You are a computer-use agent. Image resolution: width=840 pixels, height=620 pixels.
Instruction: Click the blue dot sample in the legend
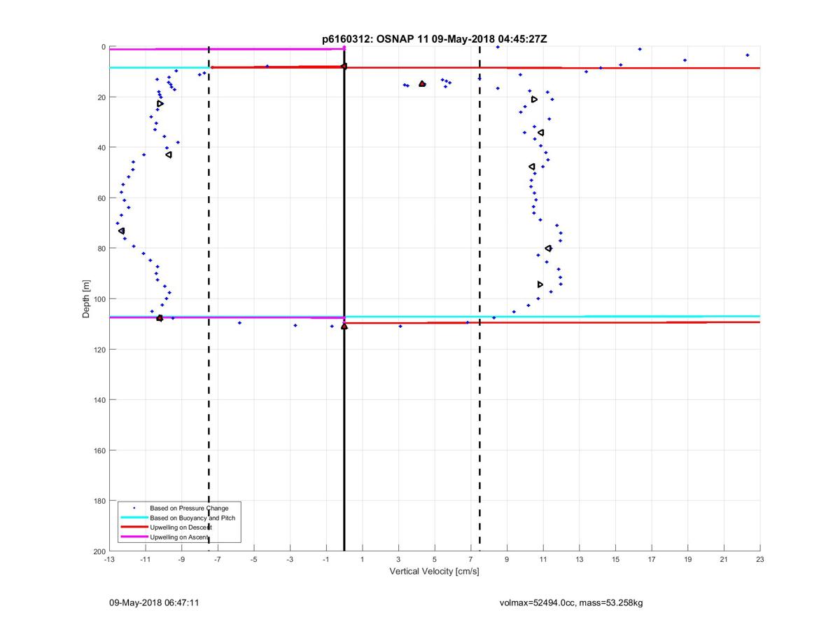[x=134, y=508]
